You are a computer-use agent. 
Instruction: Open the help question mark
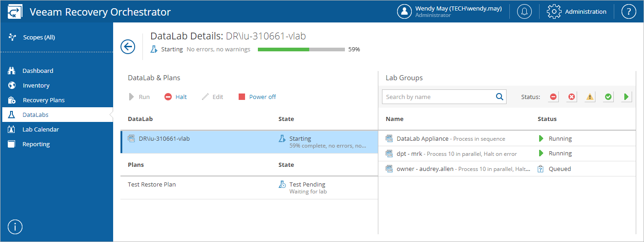(628, 11)
